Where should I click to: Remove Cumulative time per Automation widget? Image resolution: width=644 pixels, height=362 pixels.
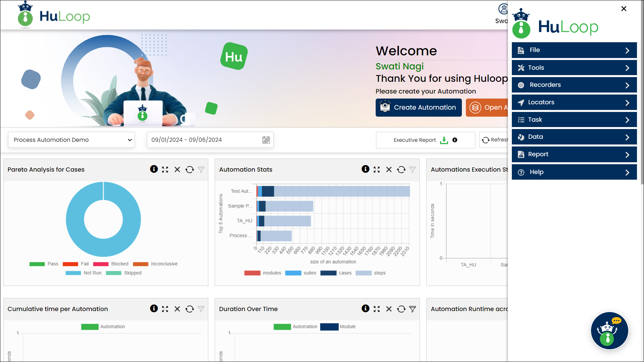177,309
